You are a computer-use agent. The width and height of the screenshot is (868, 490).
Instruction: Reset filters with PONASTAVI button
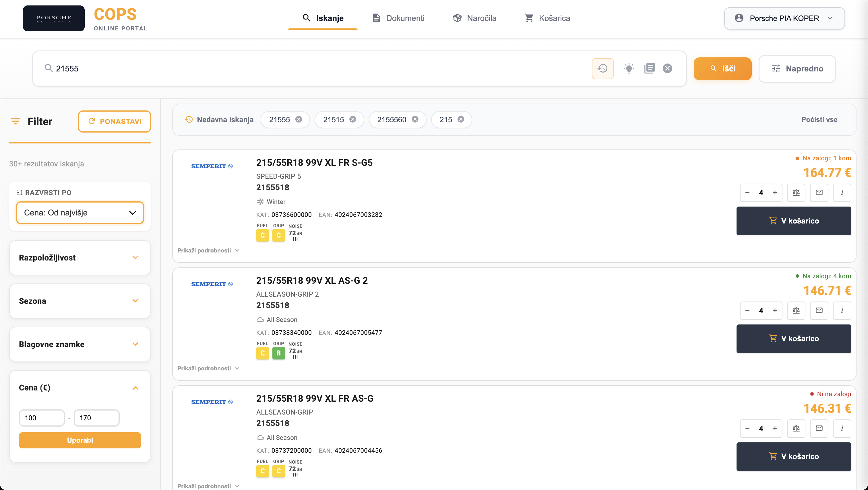point(115,121)
